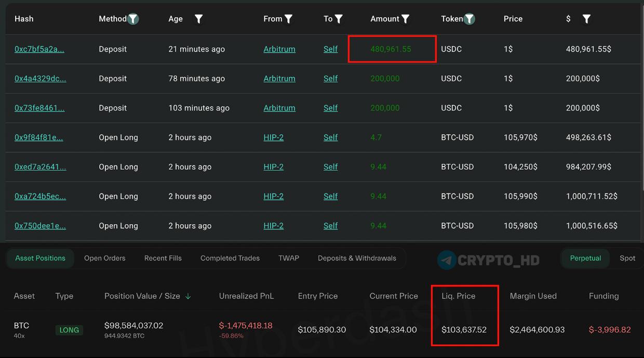Screen dimensions: 644x358
Task: Open transaction hash 0x750dee1e...
Action: pyautogui.click(x=40, y=226)
